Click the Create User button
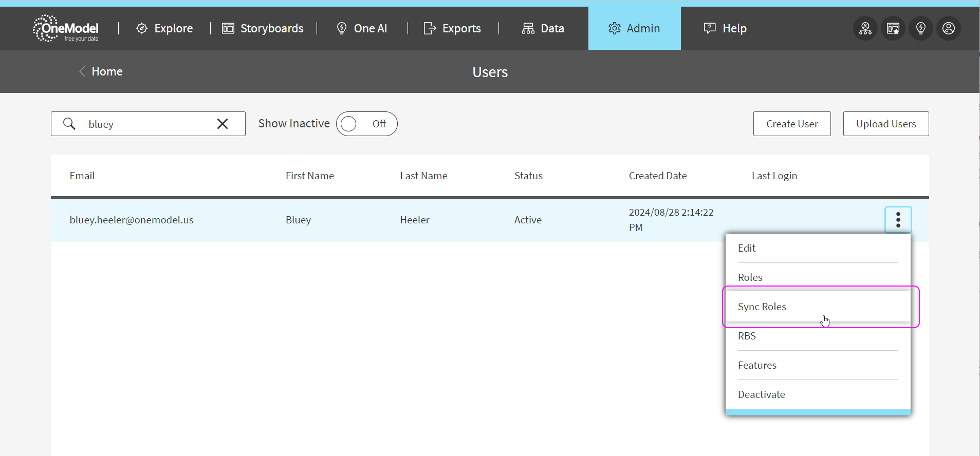The width and height of the screenshot is (980, 456). tap(792, 124)
